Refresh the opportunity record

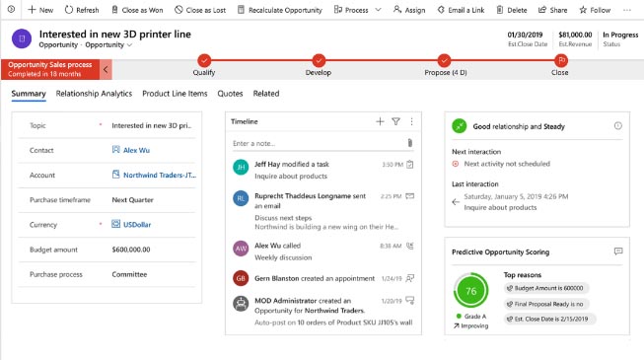point(82,10)
